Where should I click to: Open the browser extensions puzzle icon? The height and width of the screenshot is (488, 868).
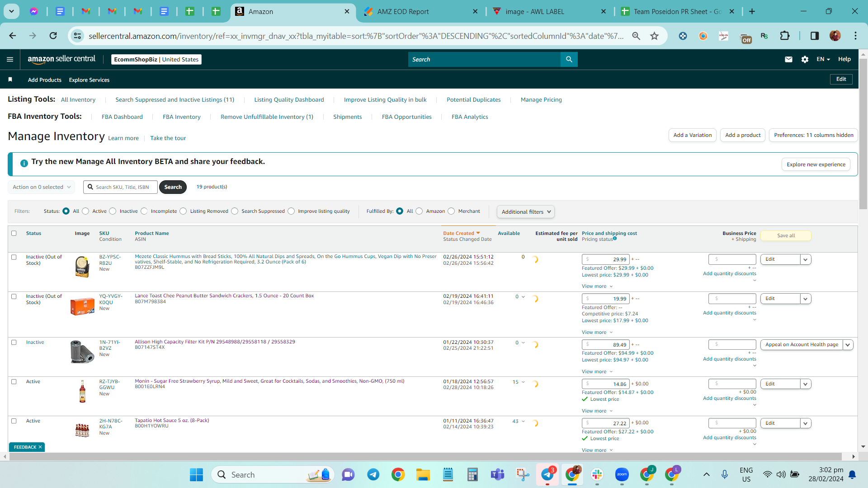click(x=785, y=36)
